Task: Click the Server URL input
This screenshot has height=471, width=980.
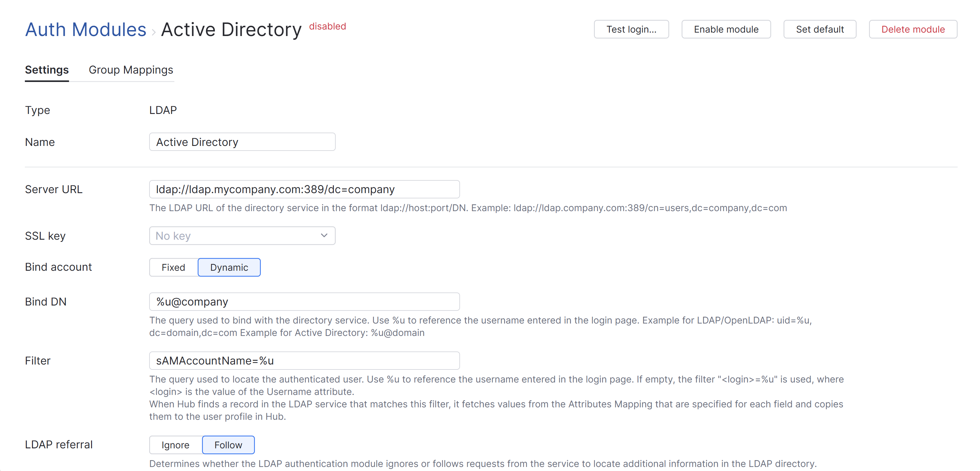Action: click(x=305, y=189)
